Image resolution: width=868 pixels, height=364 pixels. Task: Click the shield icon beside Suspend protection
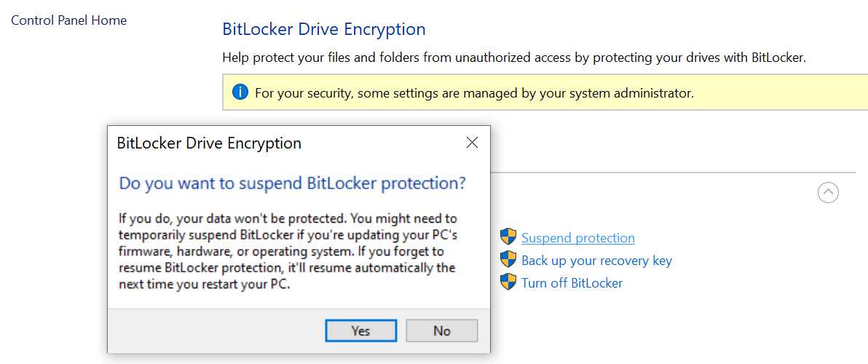click(508, 237)
